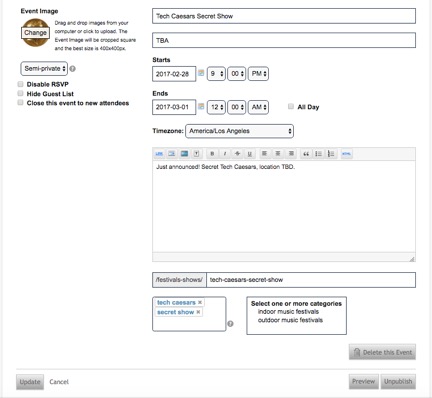Click the insert image toolbar icon
This screenshot has width=432, height=398.
[172, 154]
